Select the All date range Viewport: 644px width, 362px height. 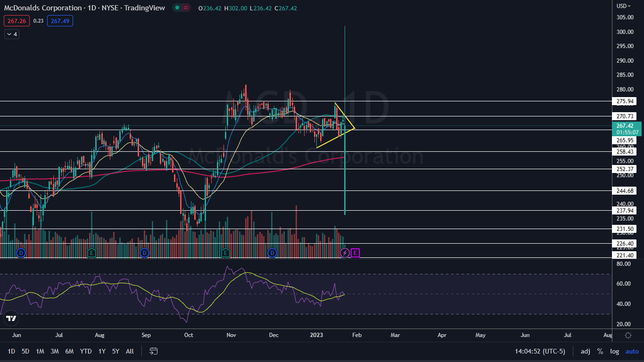130,351
